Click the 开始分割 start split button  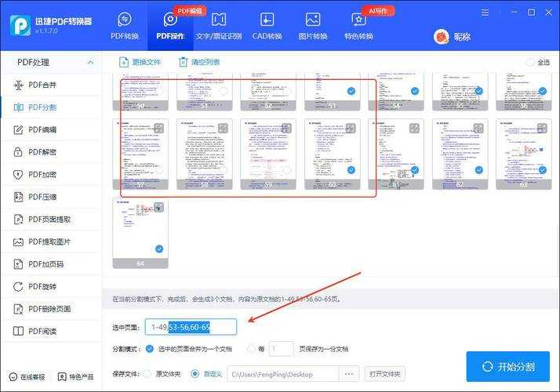click(x=508, y=367)
